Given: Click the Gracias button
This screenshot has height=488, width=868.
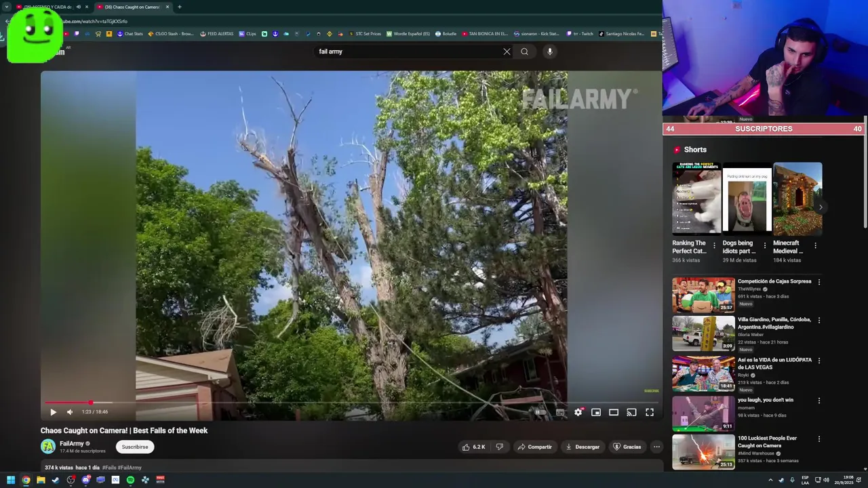Looking at the screenshot, I should pos(627,447).
